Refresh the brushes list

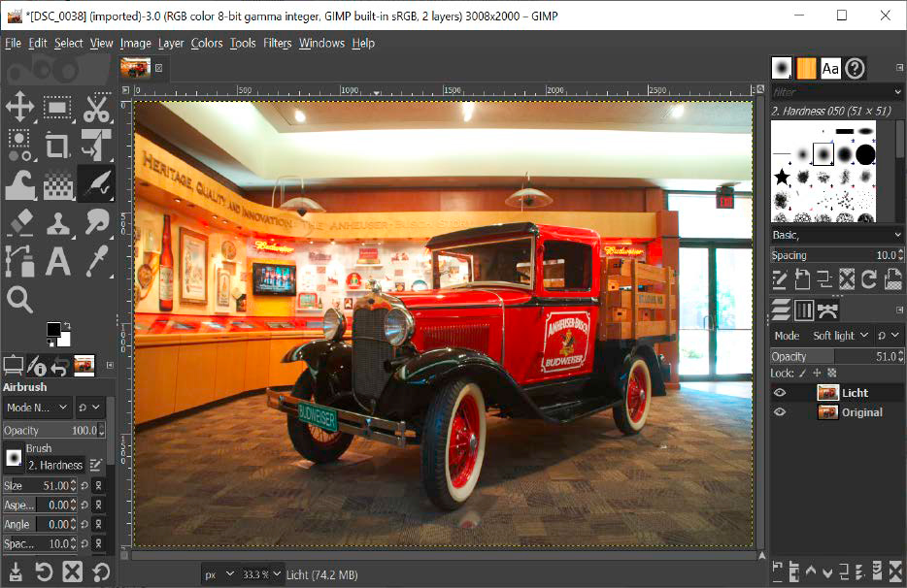tap(869, 279)
